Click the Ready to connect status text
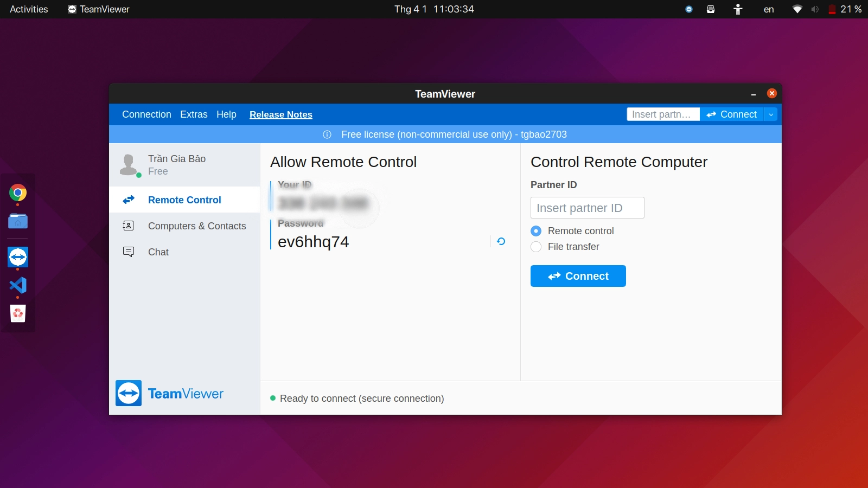This screenshot has height=488, width=868. pos(362,399)
